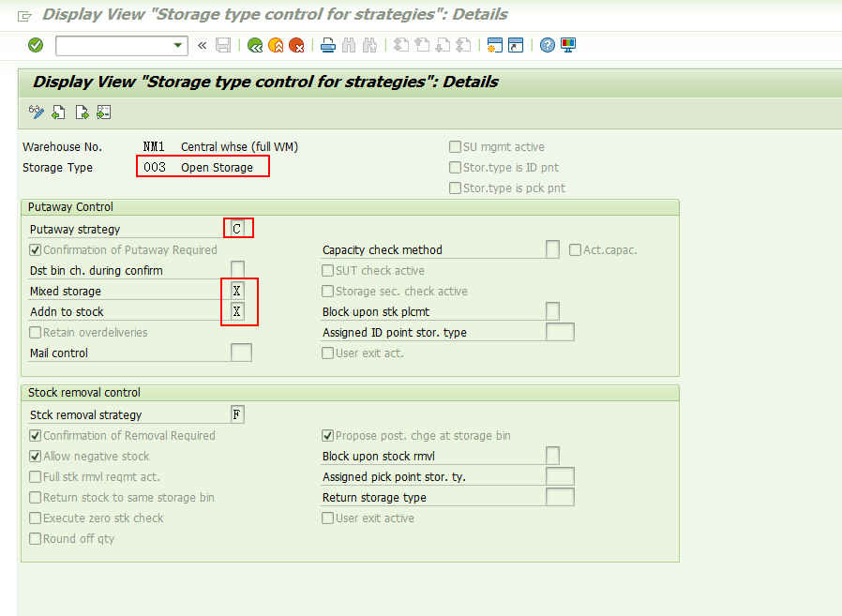Screen dimensions: 842x616
Task: Click Central whse (full WM) text
Action: (239, 146)
